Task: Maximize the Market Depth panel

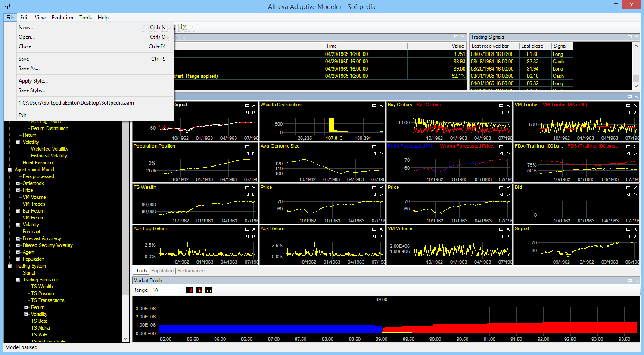Action: click(629, 281)
